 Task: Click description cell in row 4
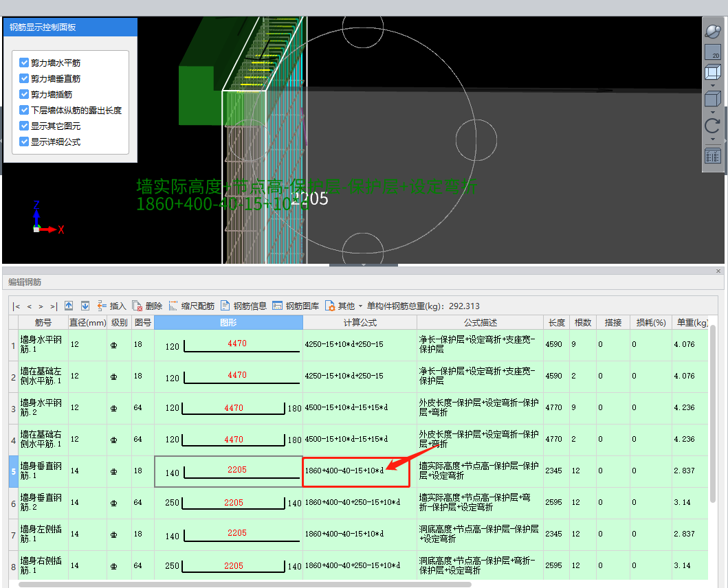click(x=480, y=440)
